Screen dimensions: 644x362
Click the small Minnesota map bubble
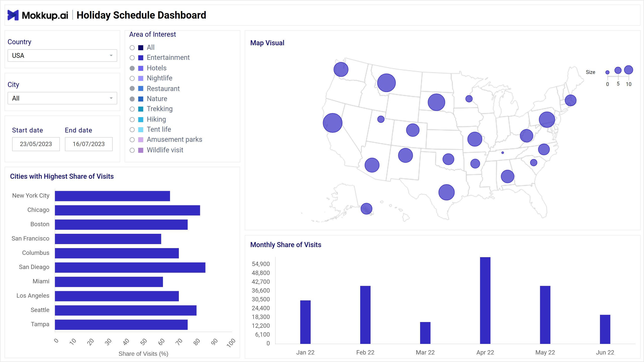[469, 99]
